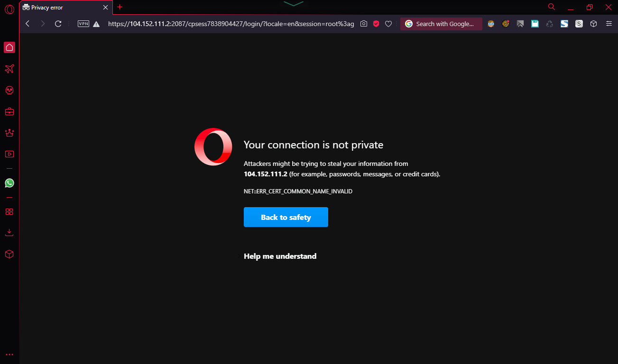Screen dimensions: 618x364
Task: Open the Easy setup sliders icon
Action: point(609,24)
